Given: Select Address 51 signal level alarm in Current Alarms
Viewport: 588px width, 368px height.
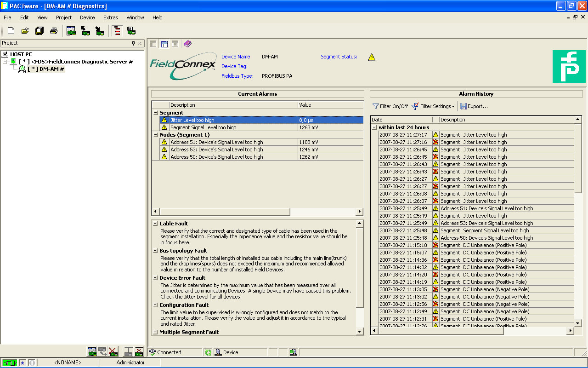Looking at the screenshot, I should pos(261,142).
